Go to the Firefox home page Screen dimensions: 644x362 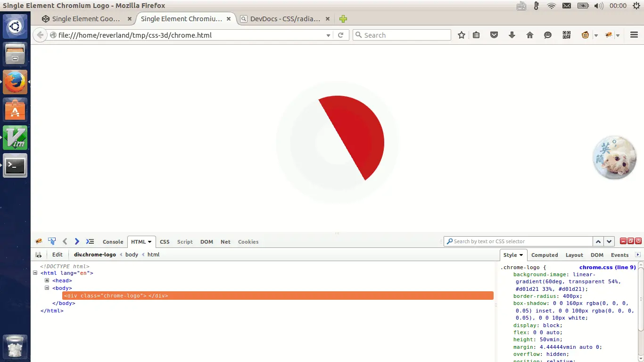pyautogui.click(x=530, y=35)
